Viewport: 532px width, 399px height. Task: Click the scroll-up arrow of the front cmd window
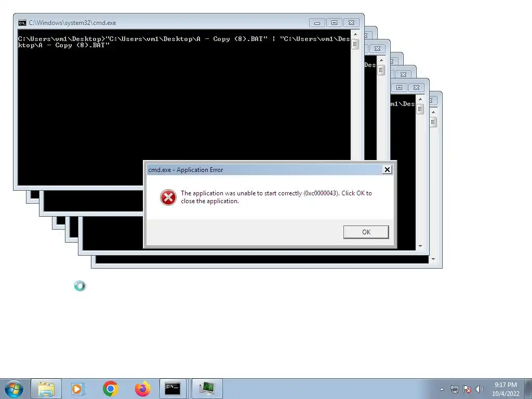[355, 34]
